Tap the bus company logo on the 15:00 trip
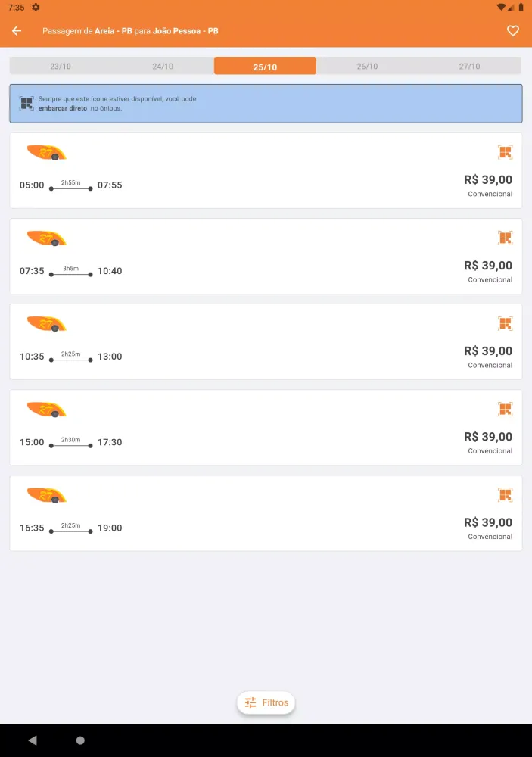 [x=47, y=409]
